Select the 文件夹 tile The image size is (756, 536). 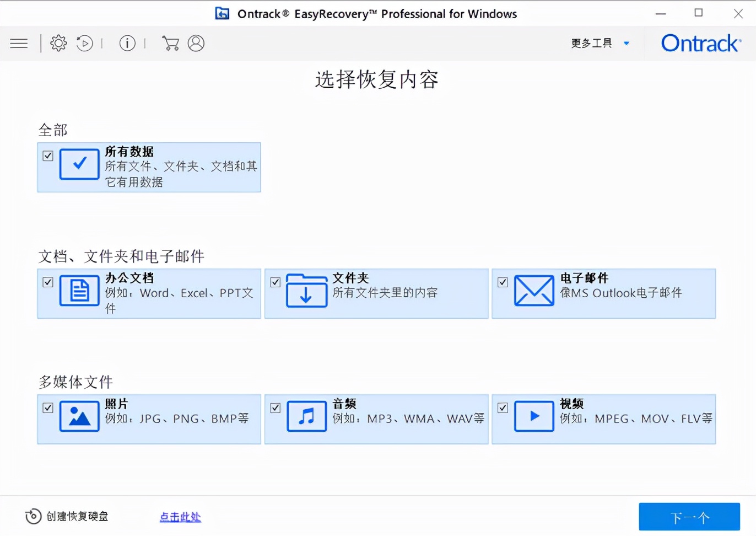[376, 293]
